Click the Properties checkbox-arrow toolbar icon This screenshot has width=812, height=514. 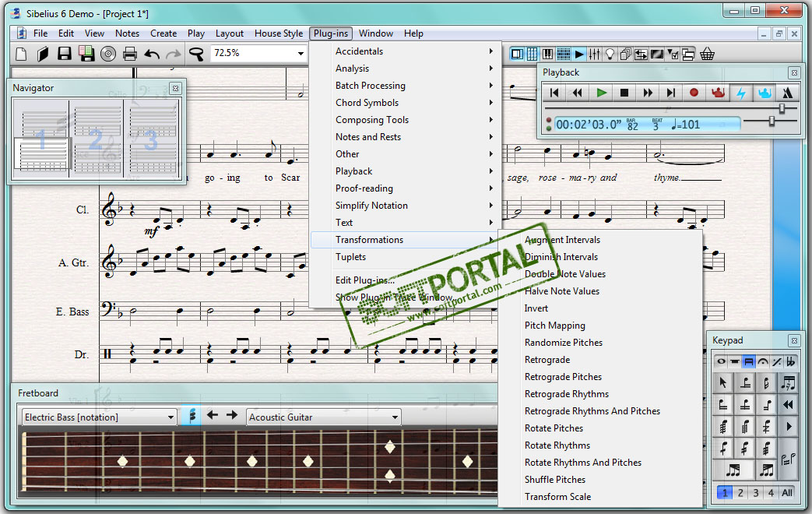[x=673, y=54]
